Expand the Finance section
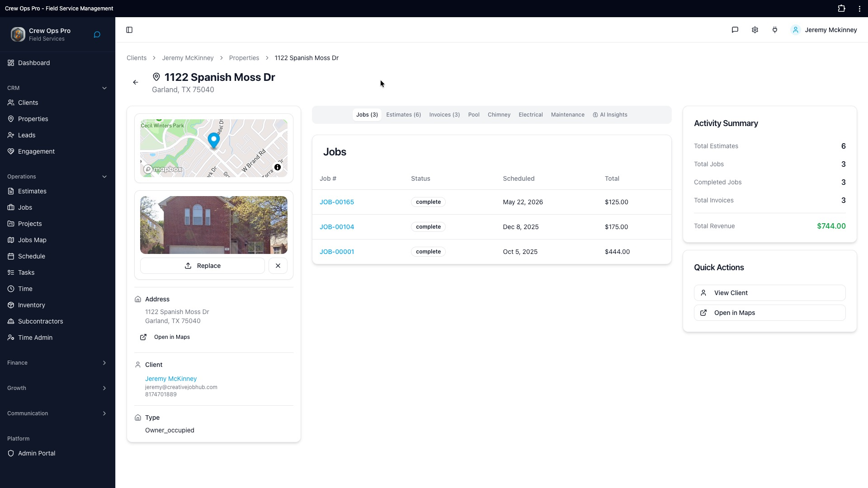Image resolution: width=868 pixels, height=488 pixels. [x=57, y=363]
